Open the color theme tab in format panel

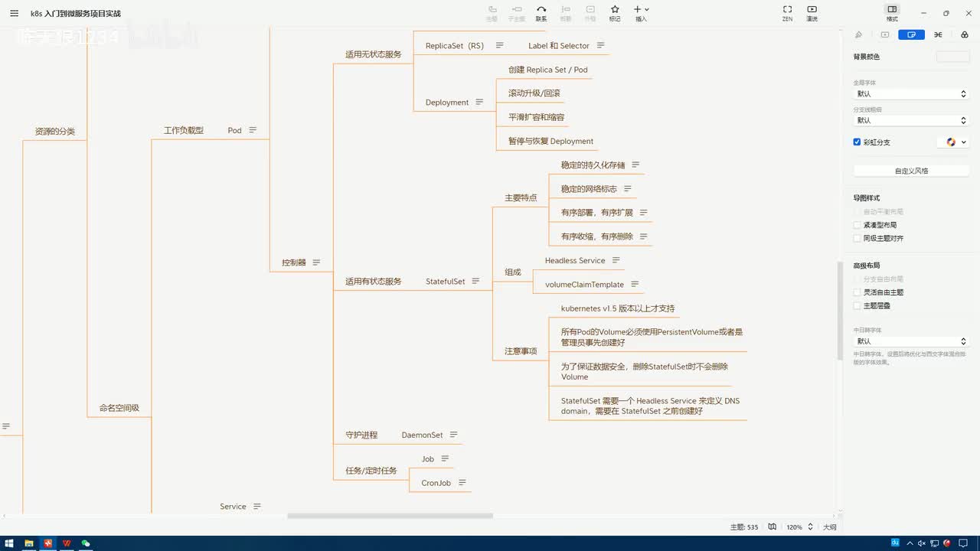[964, 34]
